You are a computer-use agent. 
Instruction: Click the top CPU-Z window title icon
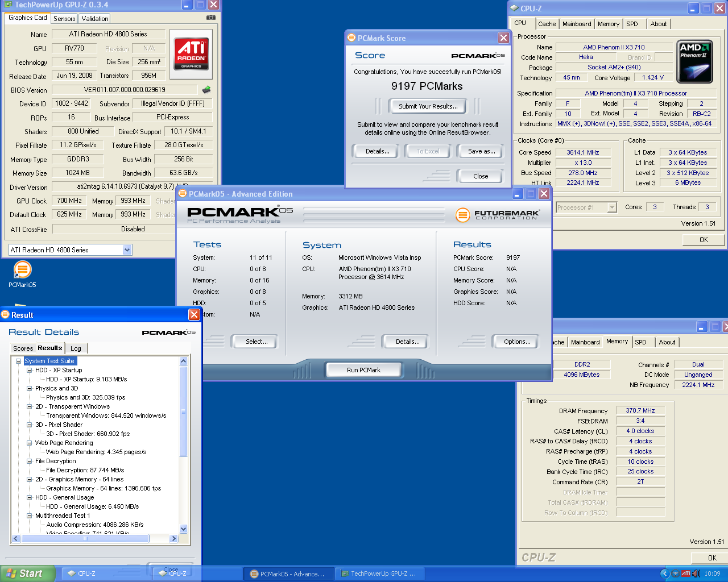(x=514, y=9)
